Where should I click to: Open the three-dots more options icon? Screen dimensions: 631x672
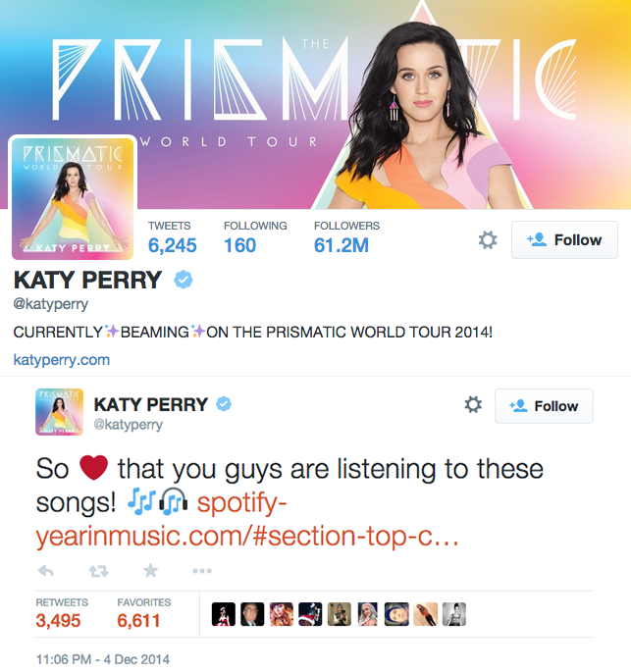point(202,571)
